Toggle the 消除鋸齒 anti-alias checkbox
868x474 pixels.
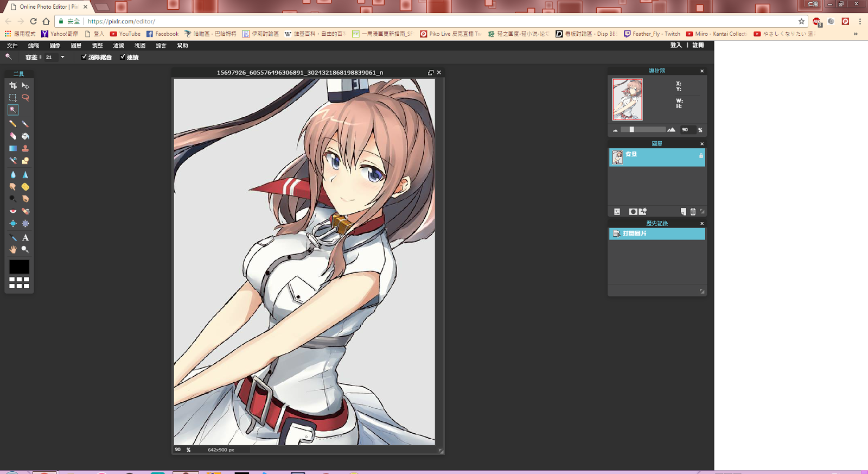84,56
